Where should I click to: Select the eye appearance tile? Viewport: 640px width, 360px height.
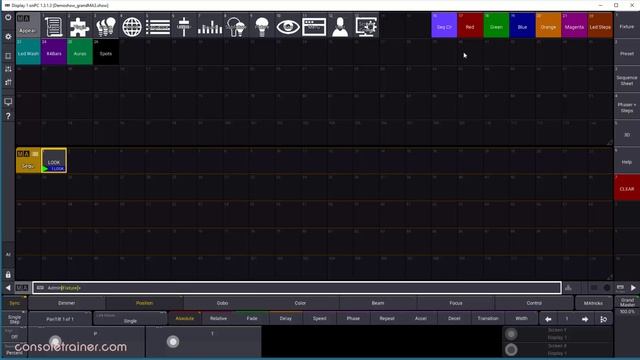click(x=288, y=27)
